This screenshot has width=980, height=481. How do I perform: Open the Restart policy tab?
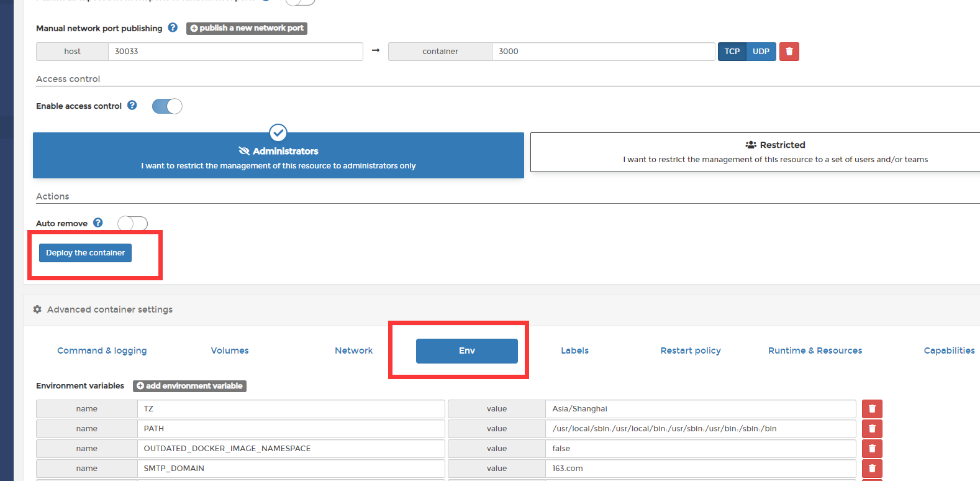point(691,350)
